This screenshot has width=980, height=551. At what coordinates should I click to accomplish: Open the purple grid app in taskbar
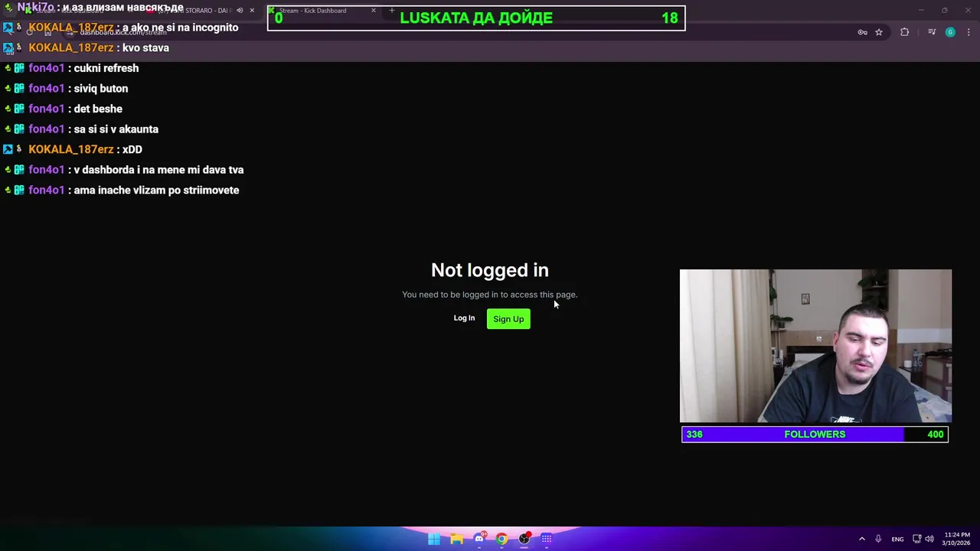coord(547,539)
